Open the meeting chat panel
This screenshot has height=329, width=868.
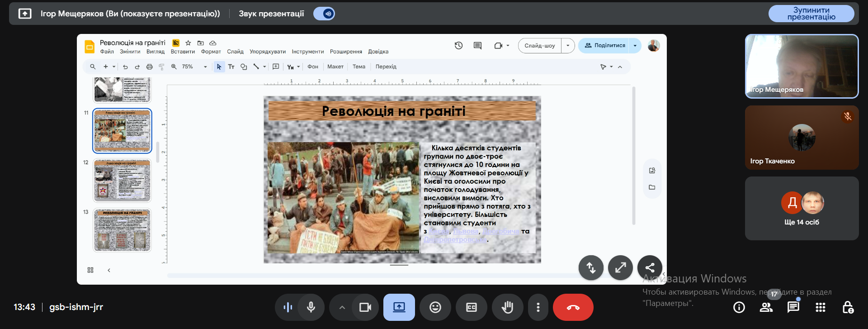[x=793, y=307]
